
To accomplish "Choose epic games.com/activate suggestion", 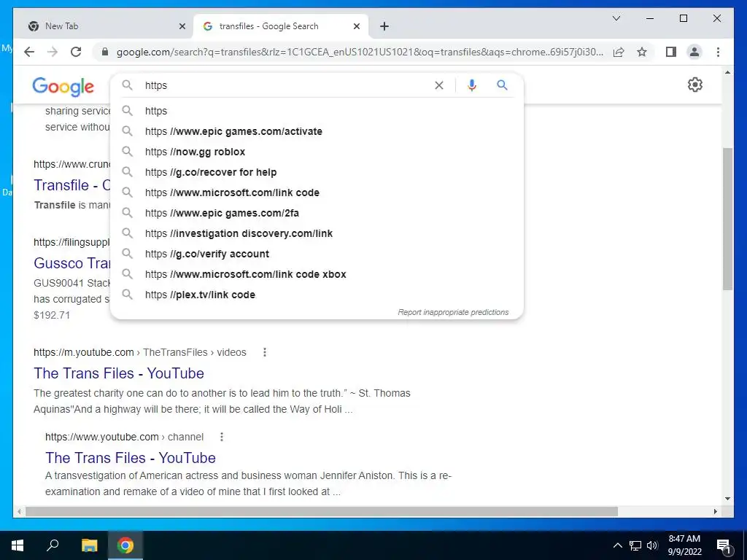I will tap(317, 131).
